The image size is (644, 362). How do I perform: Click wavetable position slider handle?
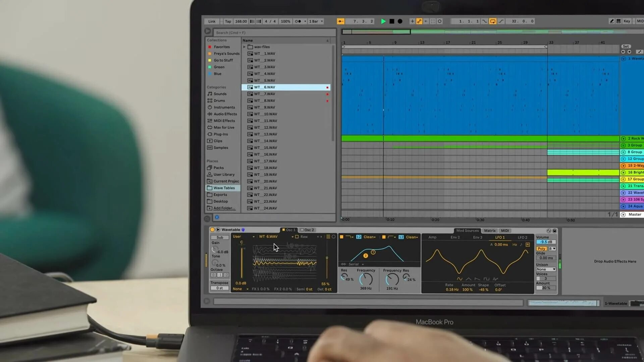[327, 258]
